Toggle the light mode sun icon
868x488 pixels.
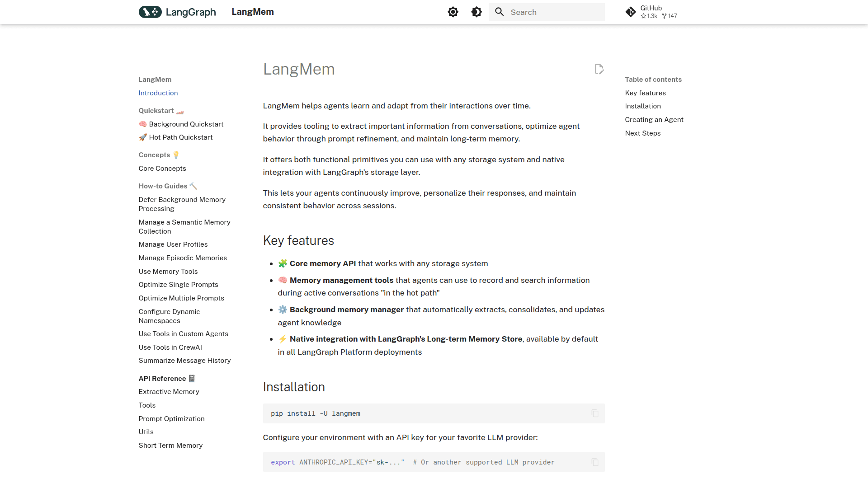coord(453,12)
